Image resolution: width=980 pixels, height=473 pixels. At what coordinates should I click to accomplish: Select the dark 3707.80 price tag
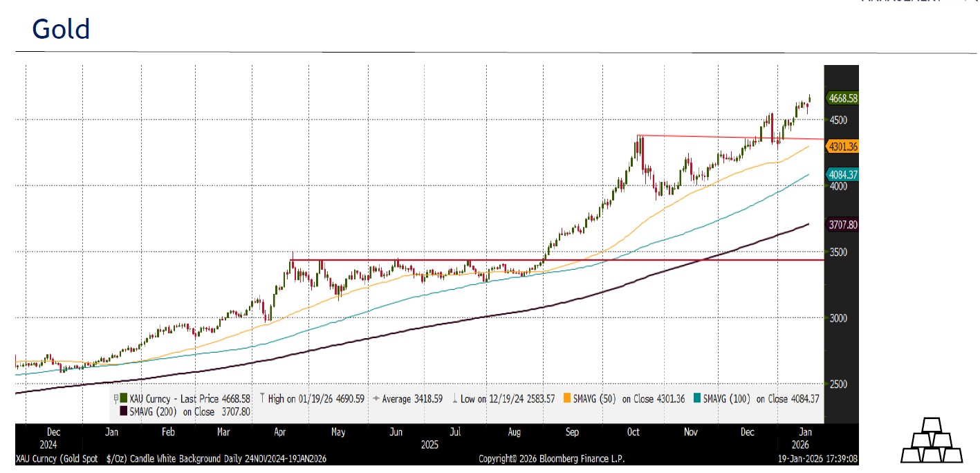point(842,225)
